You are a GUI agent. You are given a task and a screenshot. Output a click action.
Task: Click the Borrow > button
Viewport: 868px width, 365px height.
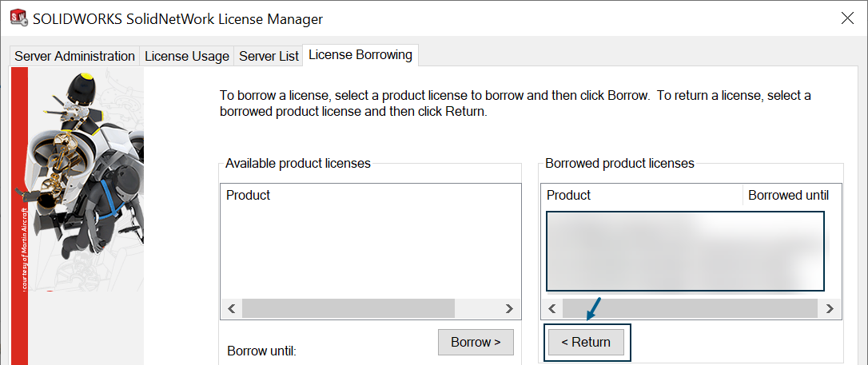(476, 343)
